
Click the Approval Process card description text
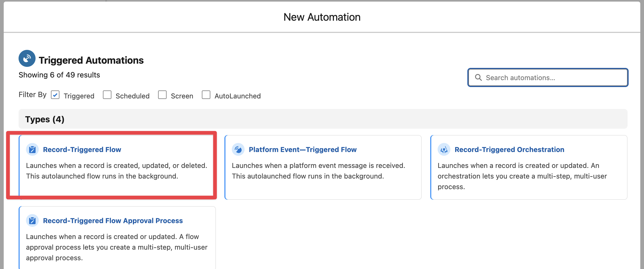(117, 247)
